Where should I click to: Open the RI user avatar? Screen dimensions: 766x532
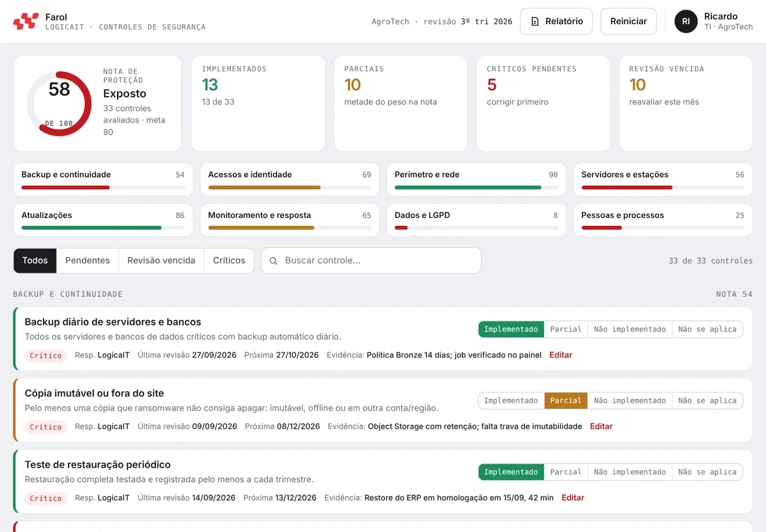pos(686,21)
